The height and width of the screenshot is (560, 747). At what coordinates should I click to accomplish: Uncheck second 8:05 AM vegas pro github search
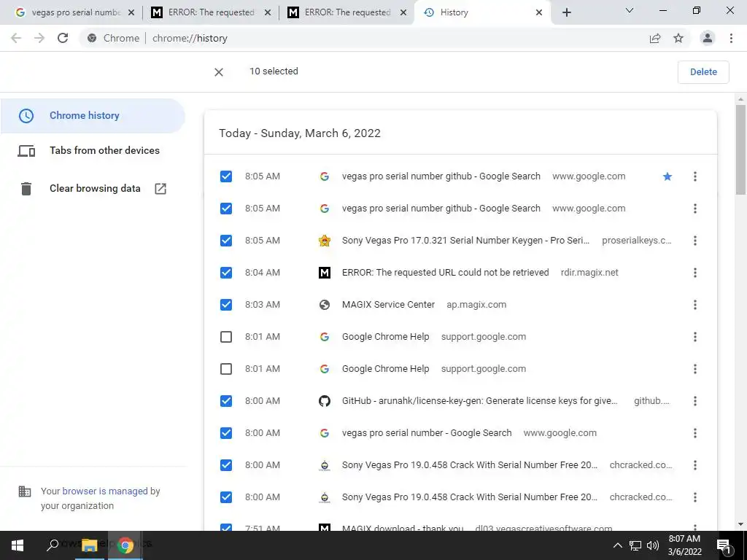coord(226,209)
